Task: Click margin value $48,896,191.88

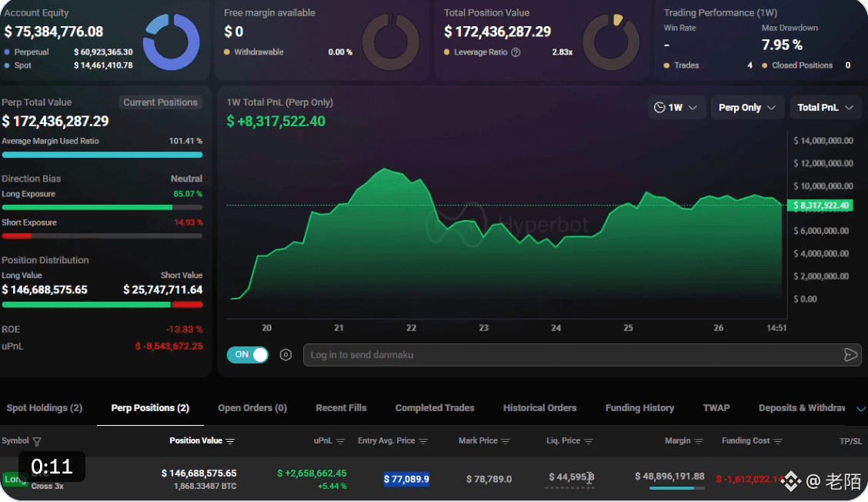Action: point(669,476)
